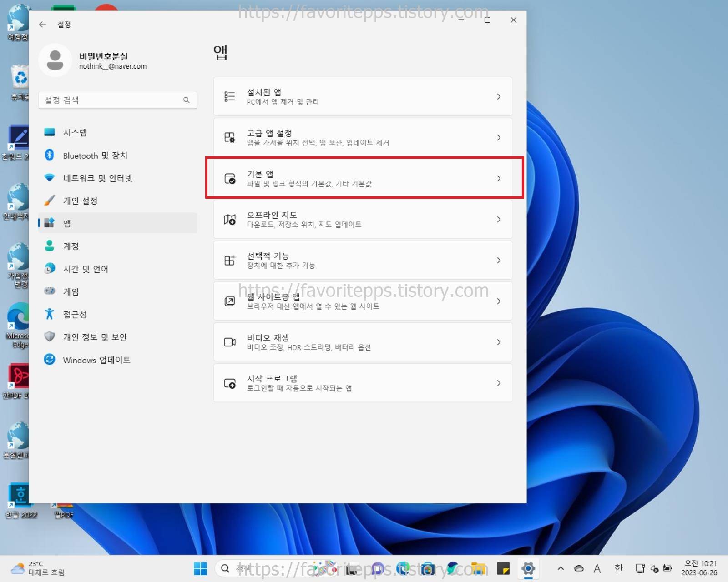Click the 기본 앱 checkmark icon
Screen dimensions: 728x582
[230, 178]
